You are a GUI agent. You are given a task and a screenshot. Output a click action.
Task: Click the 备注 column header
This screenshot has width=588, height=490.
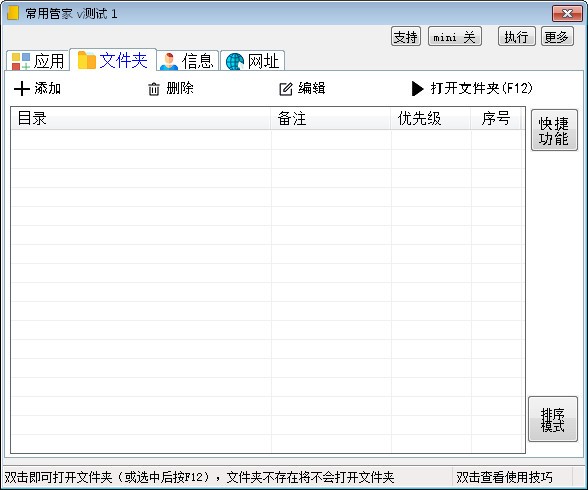[x=330, y=118]
